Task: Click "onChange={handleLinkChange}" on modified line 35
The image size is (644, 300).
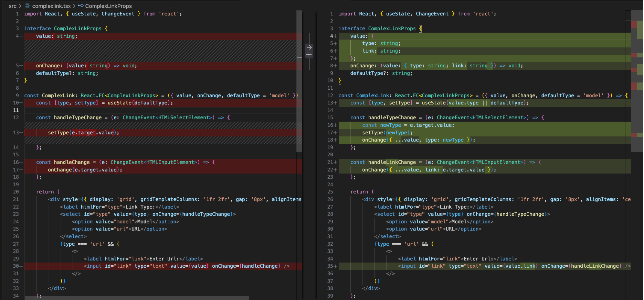Action: pos(581,266)
